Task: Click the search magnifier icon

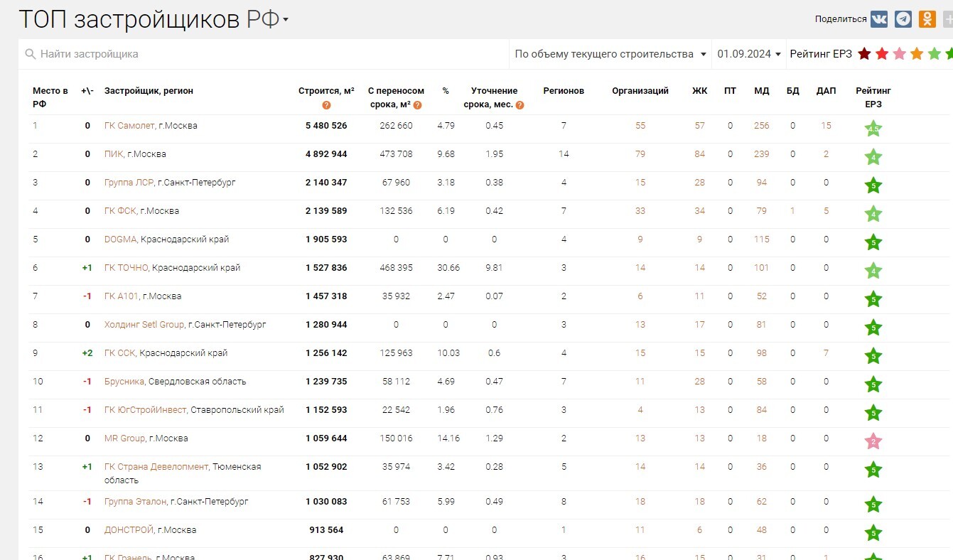Action: coord(30,54)
